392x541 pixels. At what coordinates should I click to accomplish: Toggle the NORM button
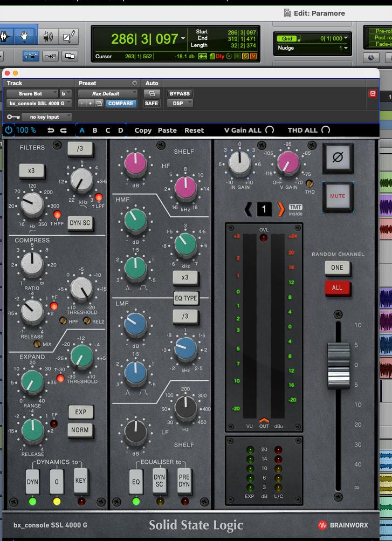(80, 430)
